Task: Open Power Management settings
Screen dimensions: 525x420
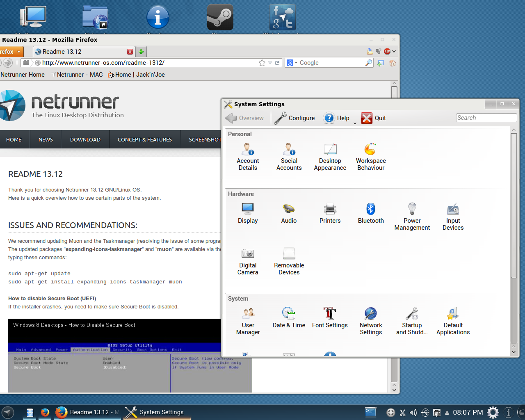Action: coord(412,217)
